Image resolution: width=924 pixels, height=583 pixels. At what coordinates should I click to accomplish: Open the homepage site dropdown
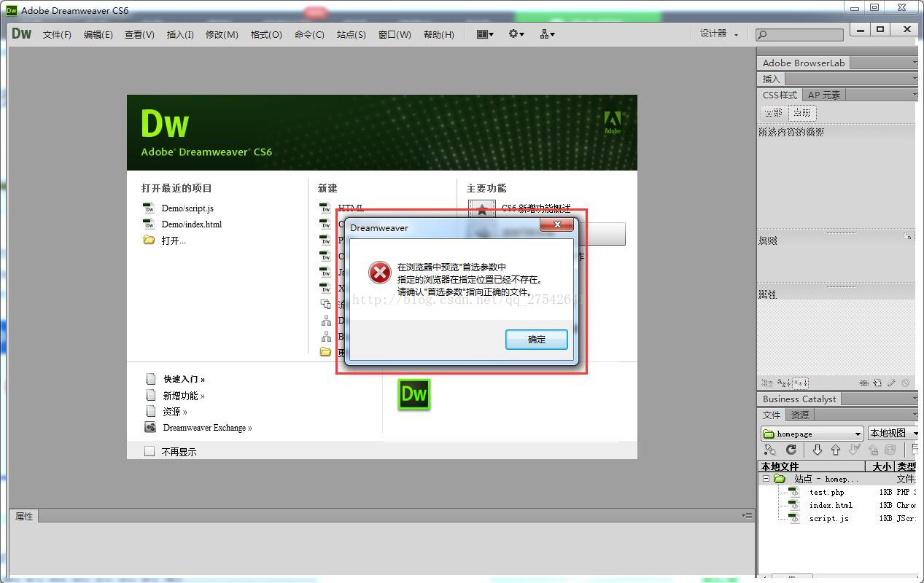point(812,434)
